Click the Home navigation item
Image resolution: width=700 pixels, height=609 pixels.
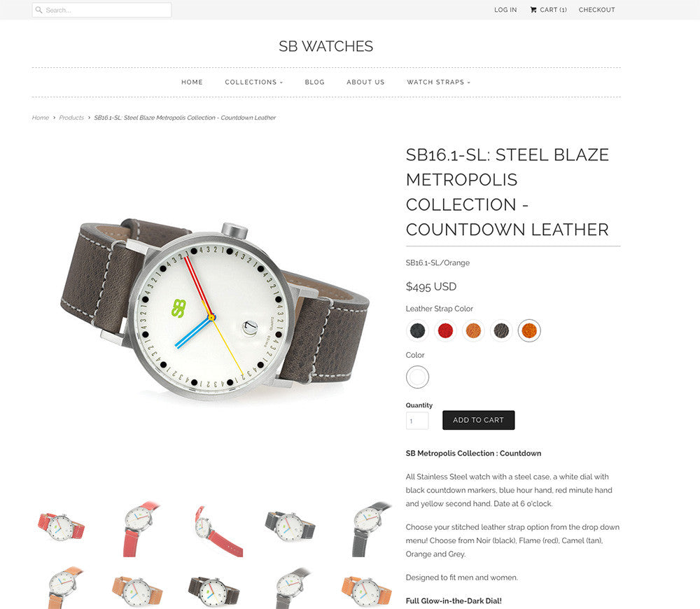pyautogui.click(x=192, y=82)
